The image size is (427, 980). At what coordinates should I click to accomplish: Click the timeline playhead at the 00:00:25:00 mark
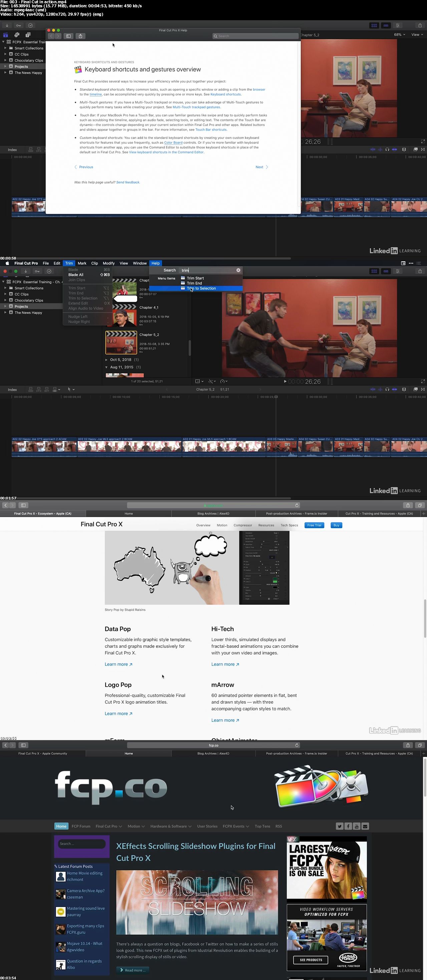click(x=276, y=397)
